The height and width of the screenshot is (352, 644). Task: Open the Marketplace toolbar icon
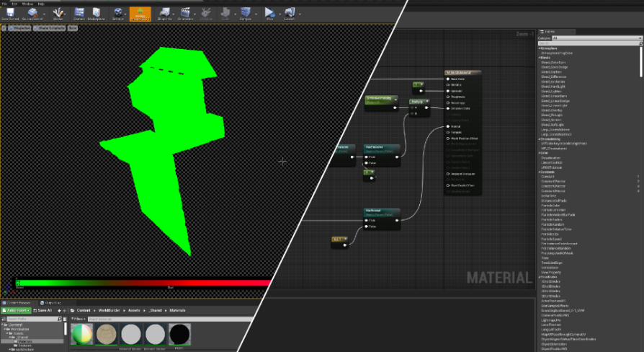pyautogui.click(x=96, y=14)
